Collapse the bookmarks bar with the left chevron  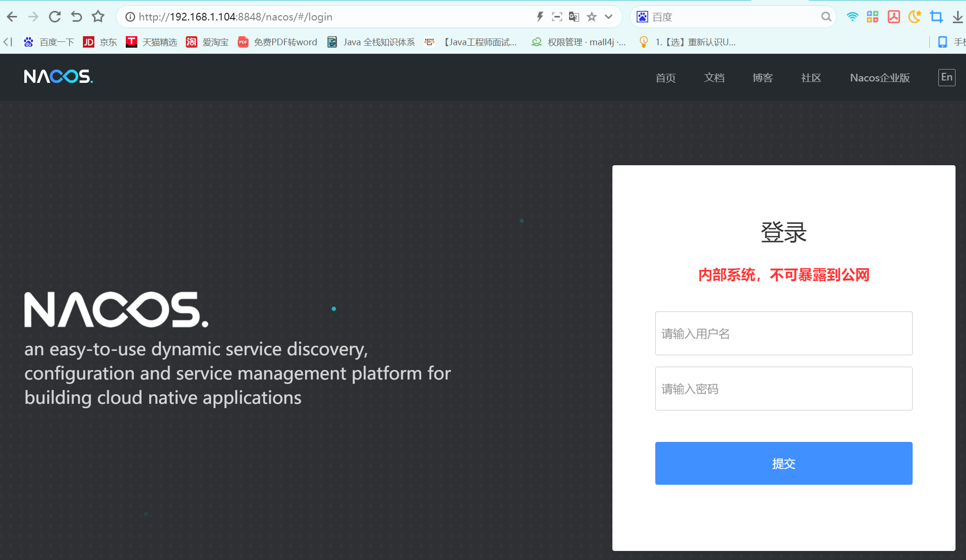point(8,42)
